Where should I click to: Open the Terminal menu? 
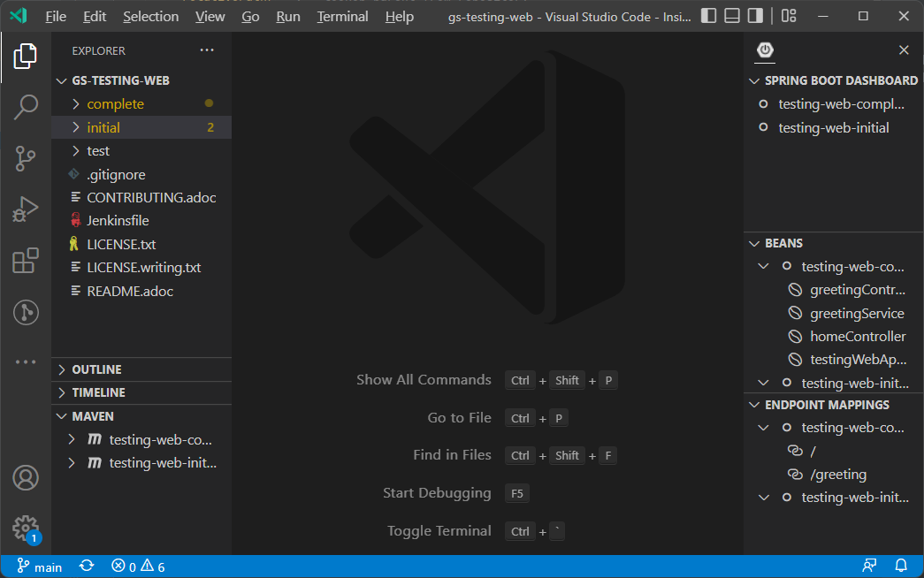[x=341, y=16]
